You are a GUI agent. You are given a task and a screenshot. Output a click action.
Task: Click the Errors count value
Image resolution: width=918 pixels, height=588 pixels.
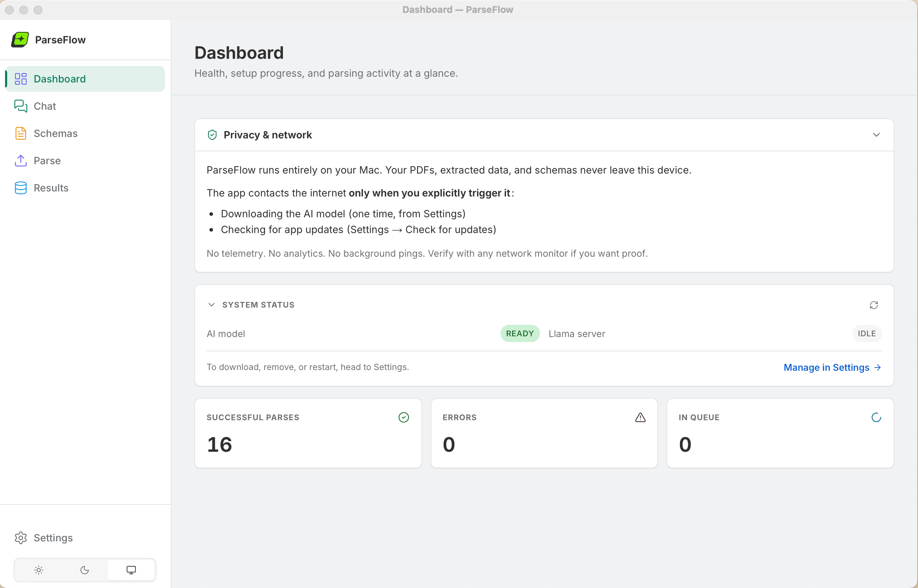point(449,445)
